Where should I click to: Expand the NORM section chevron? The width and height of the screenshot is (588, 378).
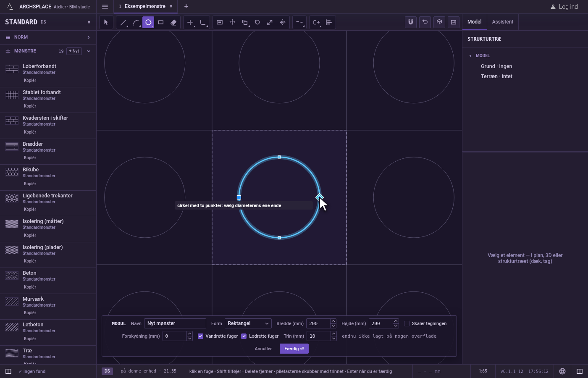pyautogui.click(x=89, y=37)
